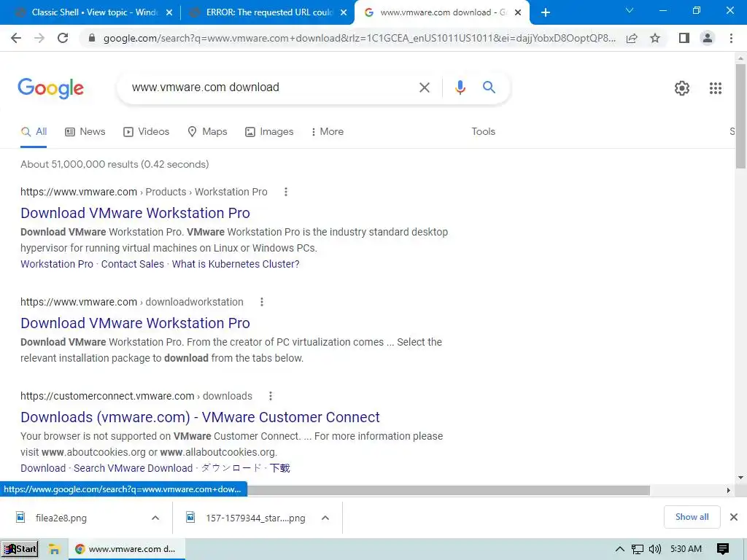
Task: Open 157-1579344_star png downloaded file
Action: pyautogui.click(x=255, y=518)
